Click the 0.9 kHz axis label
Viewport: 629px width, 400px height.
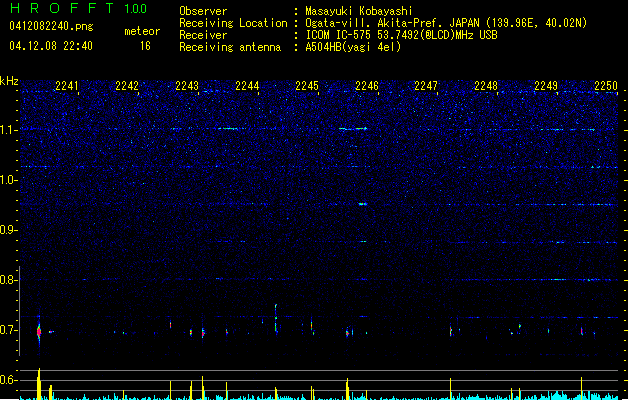(x=9, y=230)
